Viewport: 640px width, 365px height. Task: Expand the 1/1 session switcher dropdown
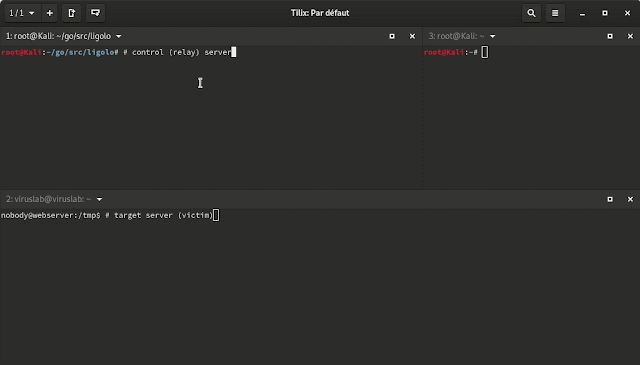22,13
